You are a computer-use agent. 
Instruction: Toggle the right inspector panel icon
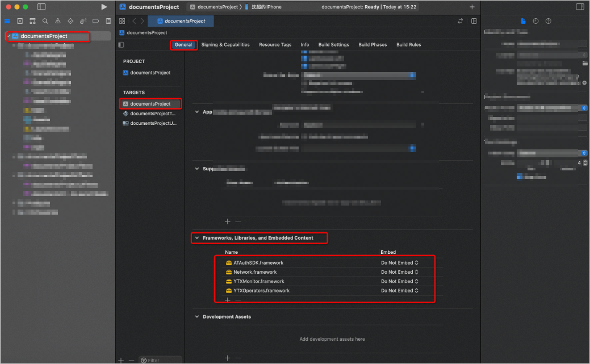coord(580,7)
